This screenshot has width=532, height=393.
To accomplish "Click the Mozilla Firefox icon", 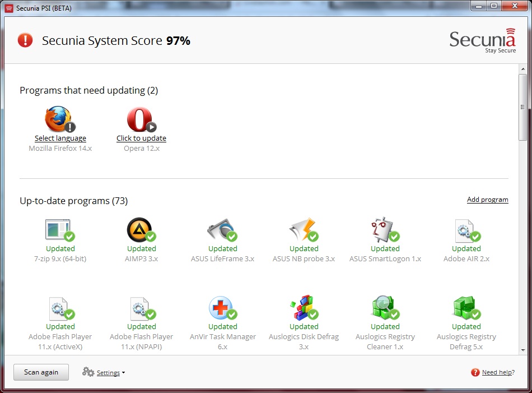I will coord(60,119).
